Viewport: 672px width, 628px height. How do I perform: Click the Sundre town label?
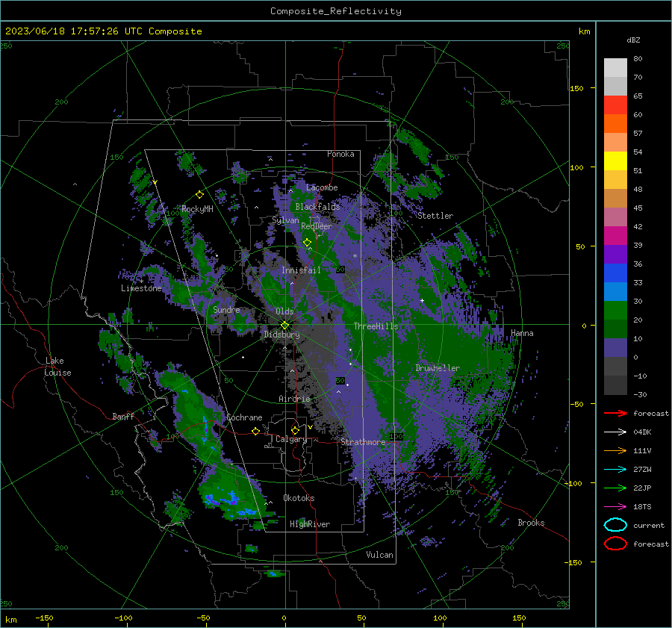point(226,309)
